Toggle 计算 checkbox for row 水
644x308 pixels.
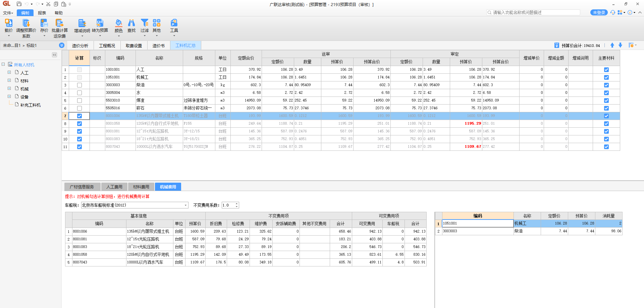[79, 93]
